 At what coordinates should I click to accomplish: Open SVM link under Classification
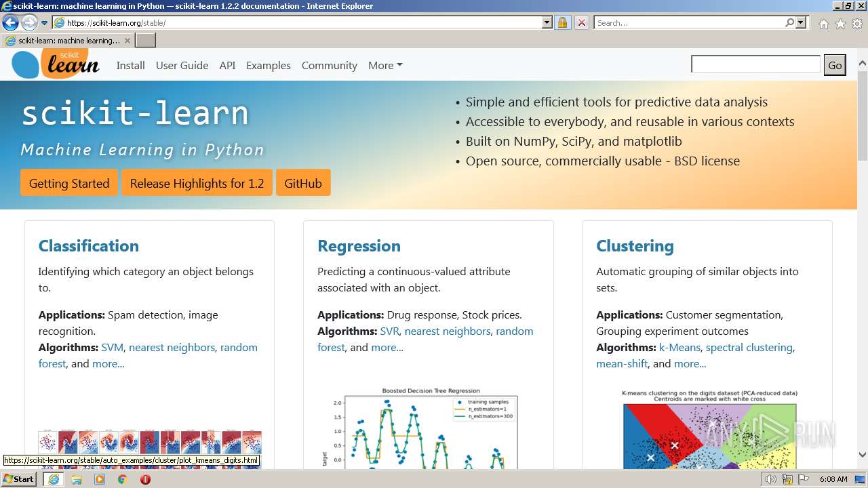(x=112, y=348)
